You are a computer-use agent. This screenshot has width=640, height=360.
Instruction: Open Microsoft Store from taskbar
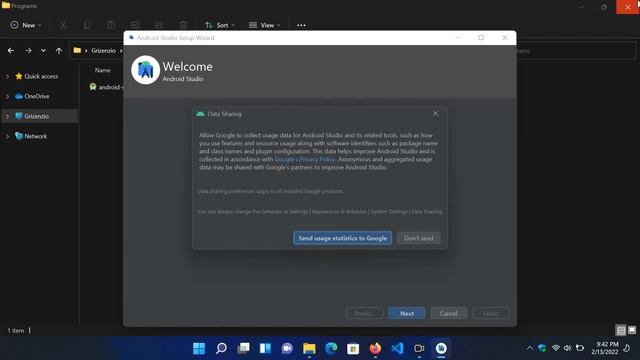(x=353, y=348)
